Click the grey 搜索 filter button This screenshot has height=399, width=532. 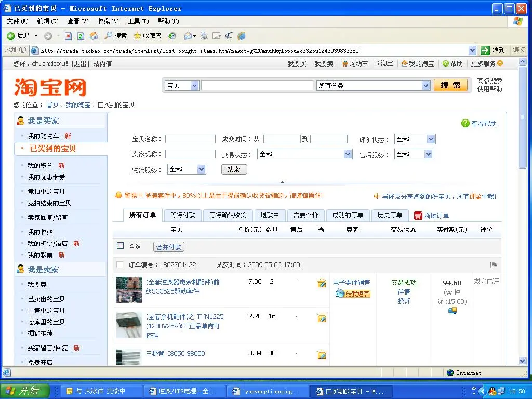(x=234, y=169)
